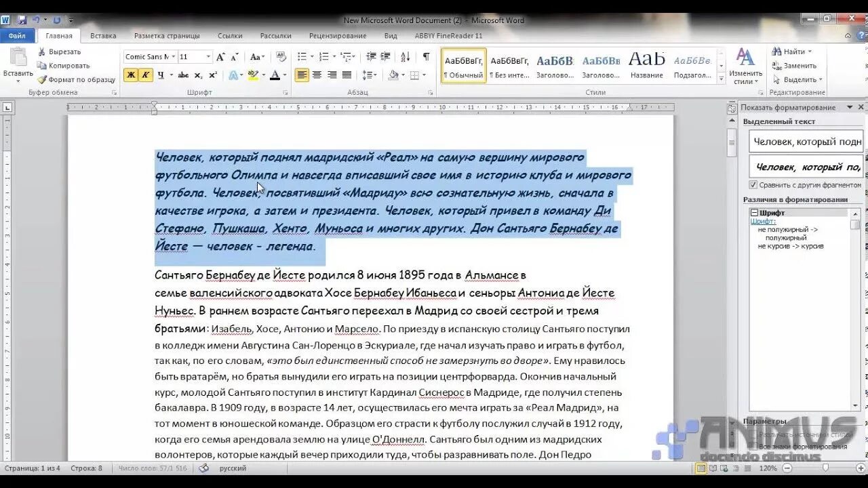
Task: Close Показать форматирование pane
Action: coord(861,107)
